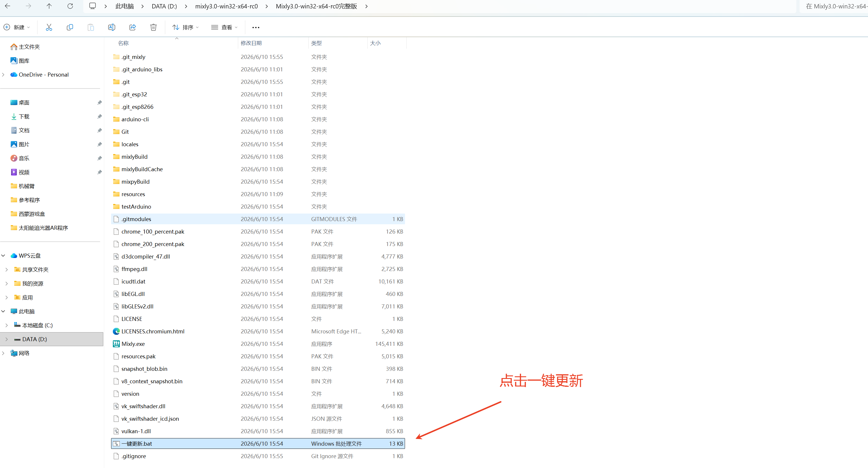Viewport: 868px width, 468px height.
Task: Sort by the 类型 column header
Action: tap(317, 43)
